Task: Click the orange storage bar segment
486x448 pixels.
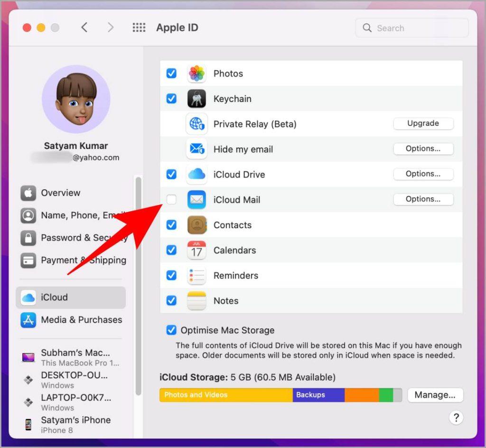Action: 362,395
